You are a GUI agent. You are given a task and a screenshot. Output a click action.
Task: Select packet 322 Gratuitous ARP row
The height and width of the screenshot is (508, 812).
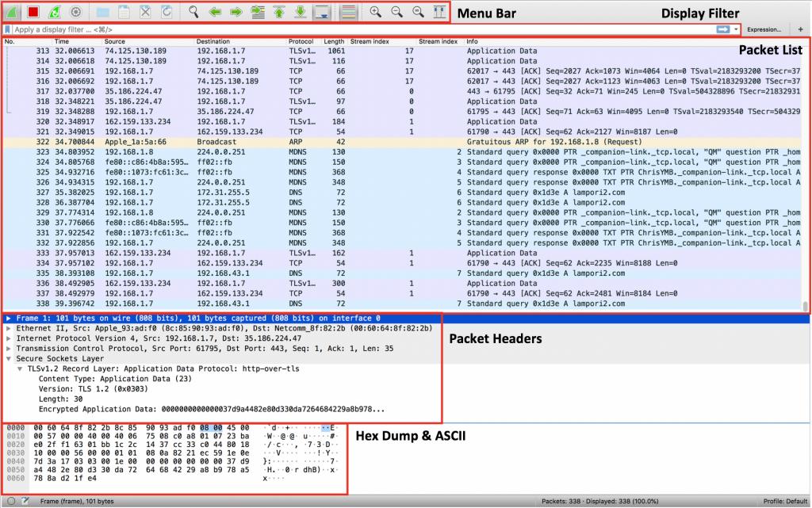coord(403,142)
